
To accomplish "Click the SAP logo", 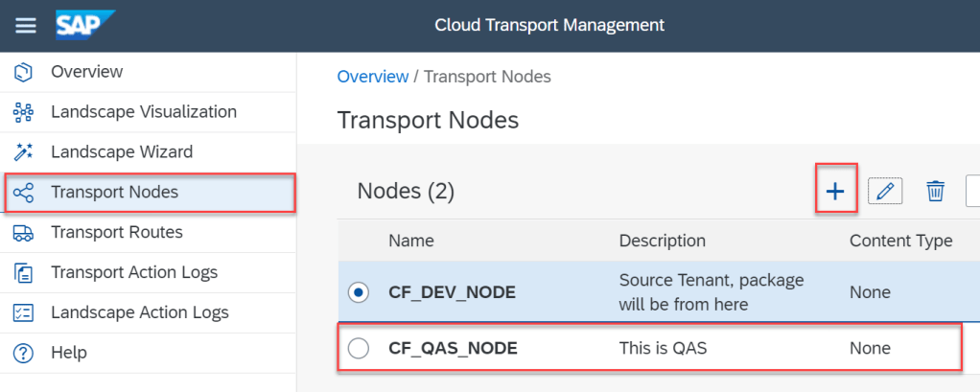I will 85,24.
